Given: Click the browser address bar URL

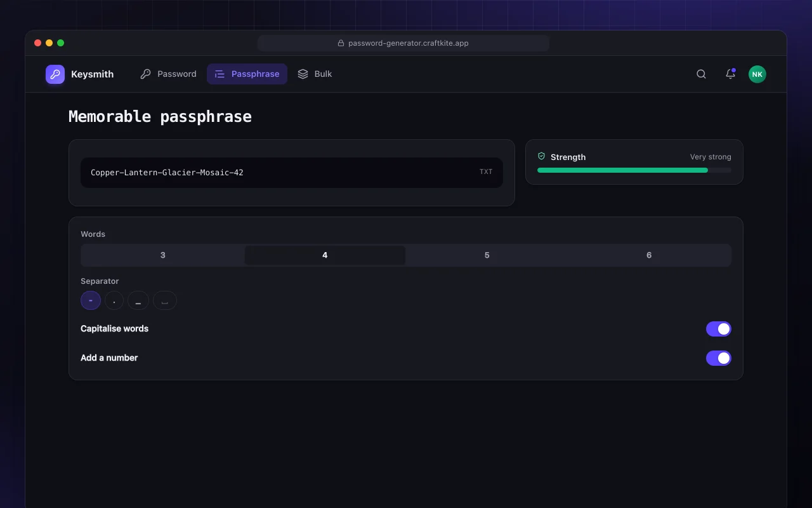Looking at the screenshot, I should 409,43.
